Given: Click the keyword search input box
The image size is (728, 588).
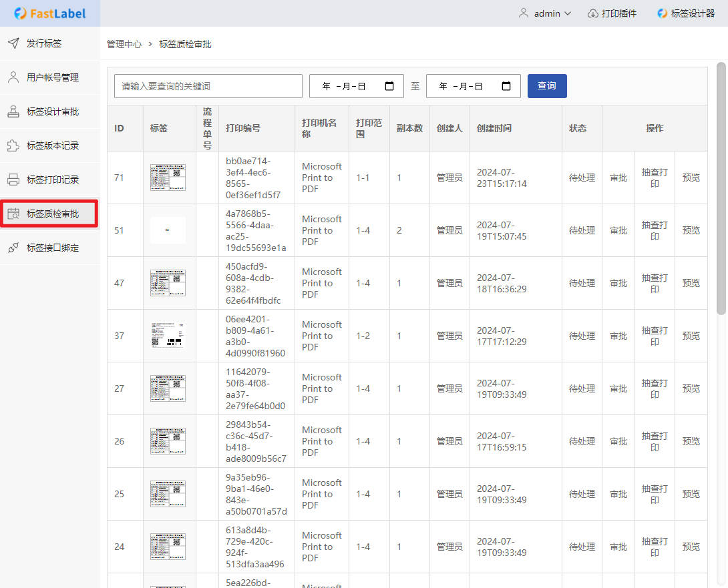Looking at the screenshot, I should coord(208,86).
